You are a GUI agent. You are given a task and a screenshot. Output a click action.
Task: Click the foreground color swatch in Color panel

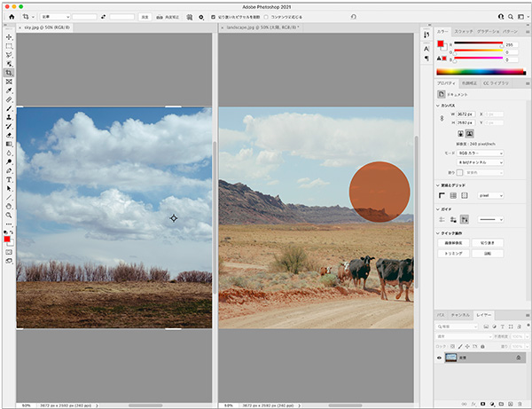point(441,43)
